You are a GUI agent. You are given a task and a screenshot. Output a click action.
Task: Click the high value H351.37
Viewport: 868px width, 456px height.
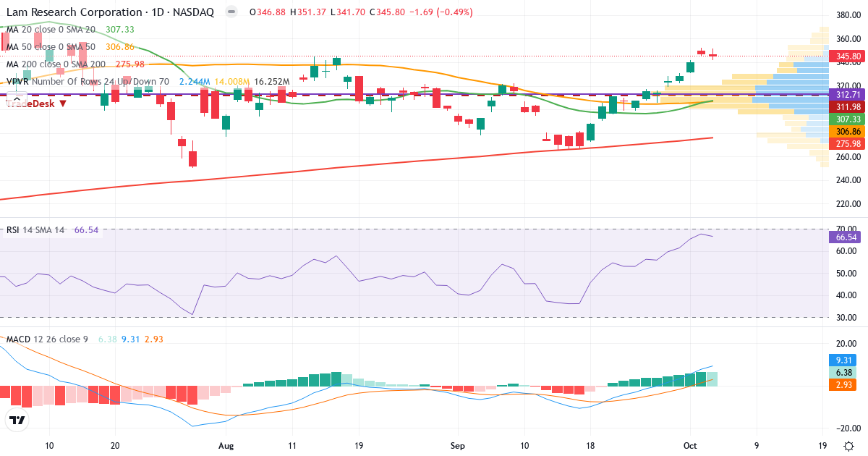click(308, 12)
